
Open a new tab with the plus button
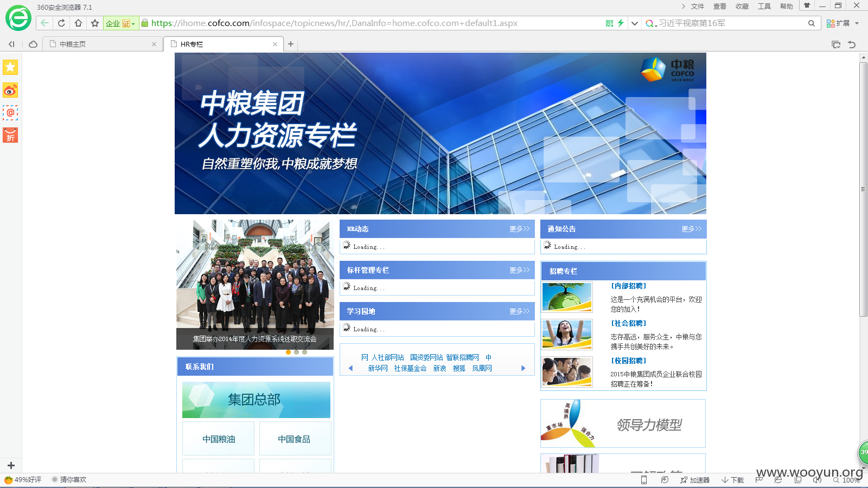click(x=291, y=44)
